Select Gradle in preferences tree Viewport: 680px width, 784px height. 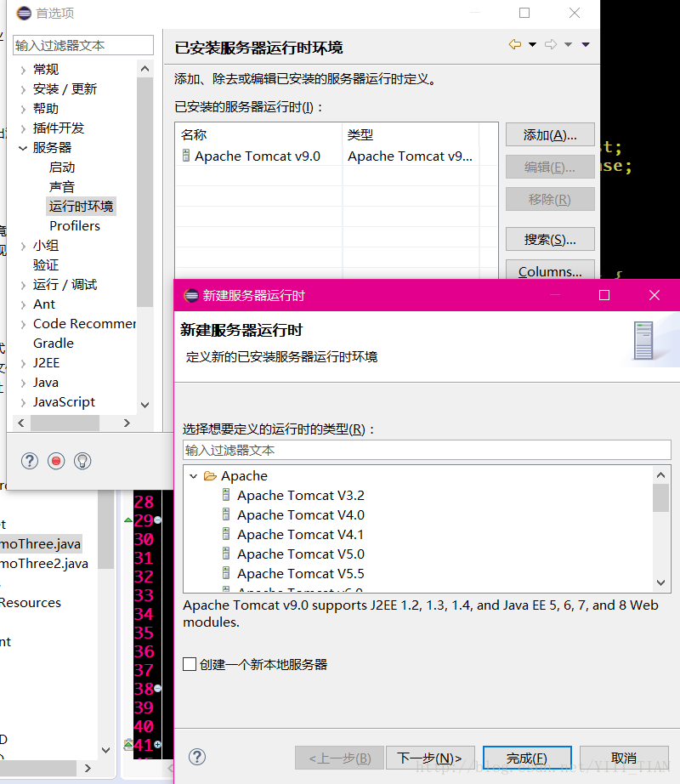[x=54, y=344]
